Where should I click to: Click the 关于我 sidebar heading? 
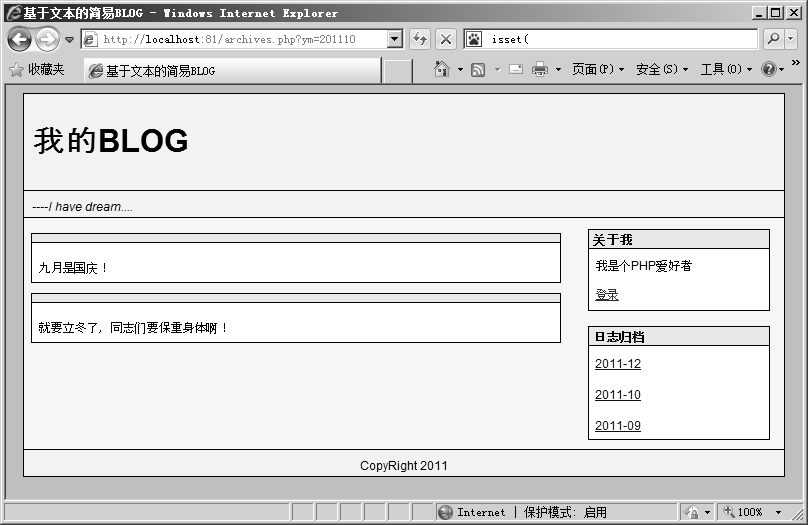click(612, 240)
